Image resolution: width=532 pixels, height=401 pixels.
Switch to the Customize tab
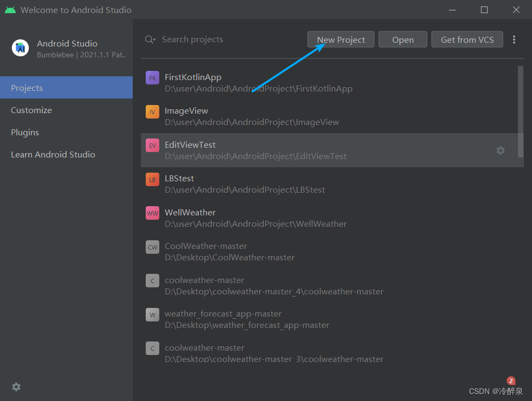click(67, 110)
